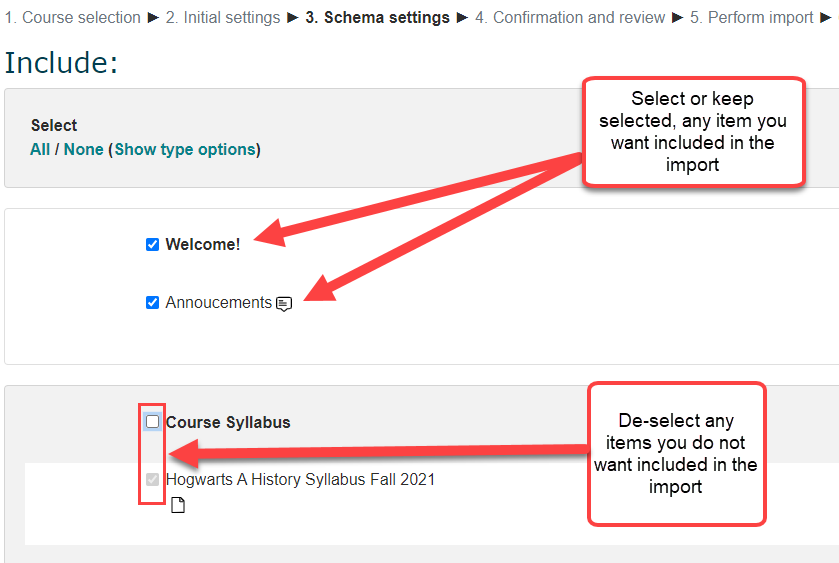839x563 pixels.
Task: Click the Annoucements activity label
Action: [x=218, y=303]
